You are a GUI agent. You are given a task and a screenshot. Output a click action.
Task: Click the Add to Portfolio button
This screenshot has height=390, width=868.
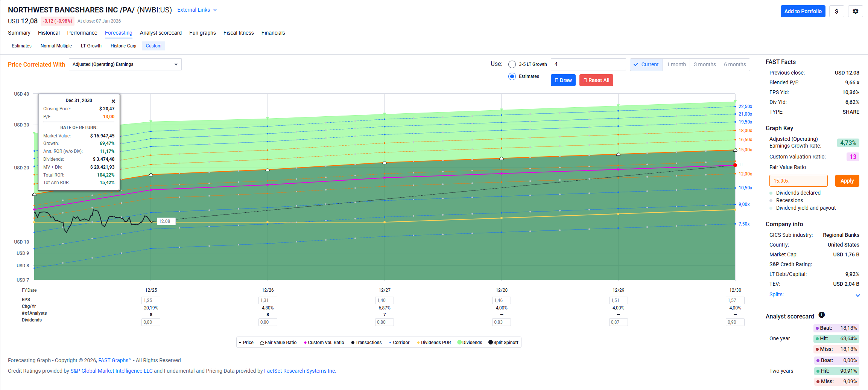point(803,11)
